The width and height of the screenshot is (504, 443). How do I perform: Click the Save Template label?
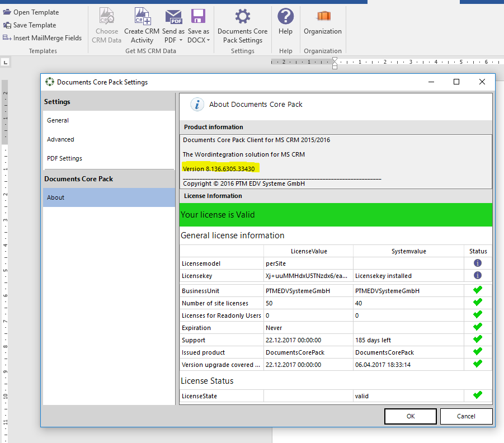(x=35, y=25)
